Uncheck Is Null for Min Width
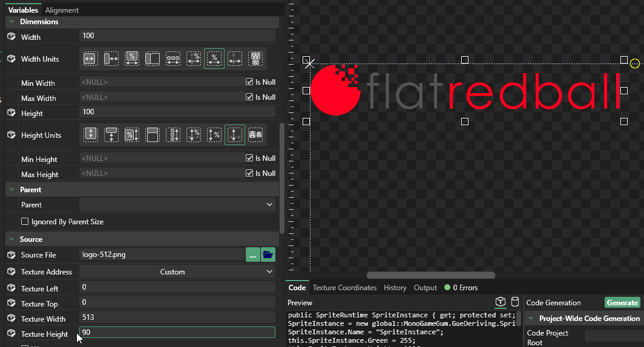Image resolution: width=644 pixels, height=347 pixels. pyautogui.click(x=249, y=82)
